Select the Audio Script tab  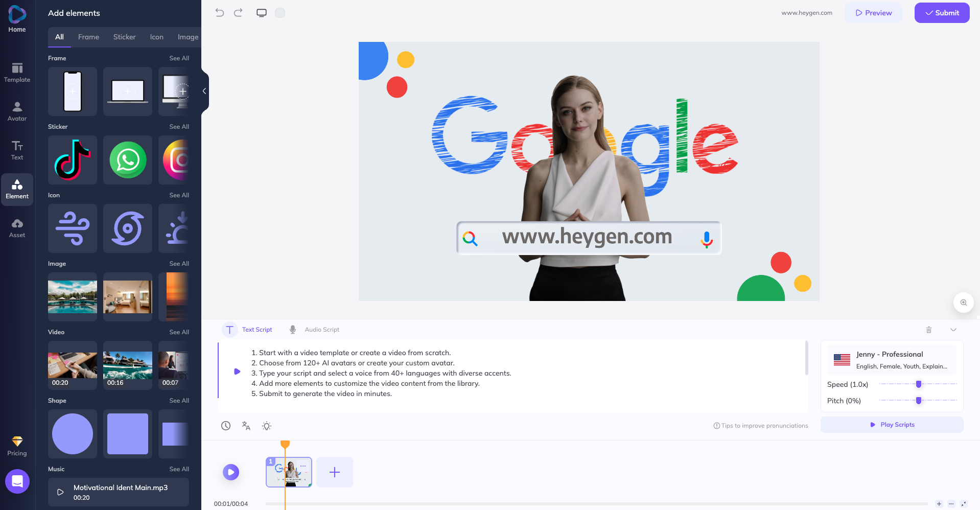314,330
